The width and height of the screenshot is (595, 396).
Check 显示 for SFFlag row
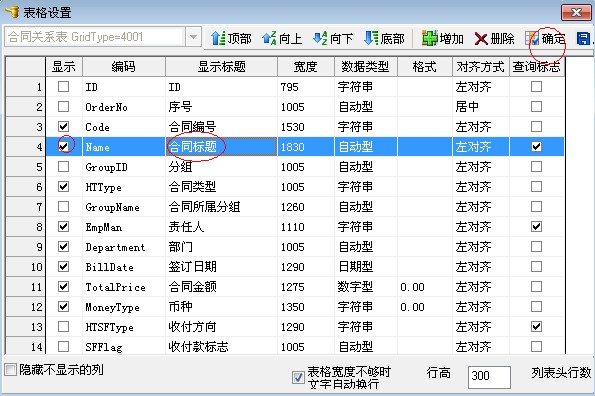click(x=63, y=346)
